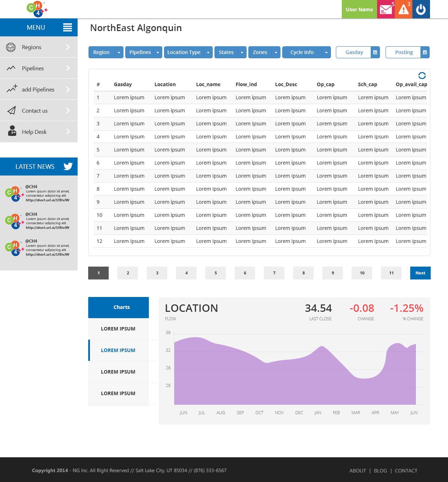Click the CH4 logo in header
Viewport: 448px width, 482px height.
pos(37,9)
